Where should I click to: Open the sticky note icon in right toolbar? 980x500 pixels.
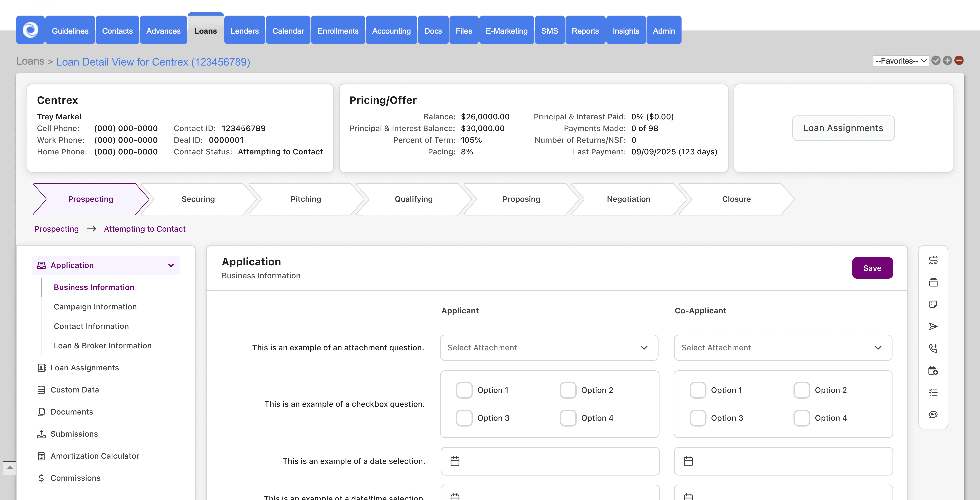point(933,304)
